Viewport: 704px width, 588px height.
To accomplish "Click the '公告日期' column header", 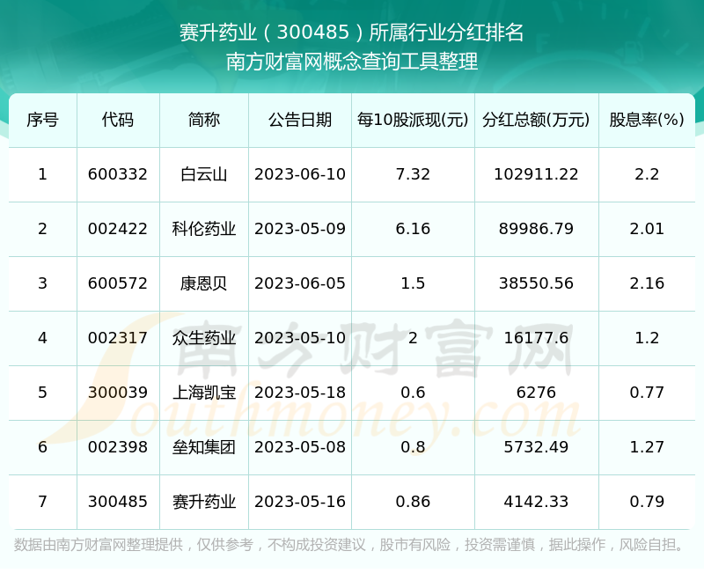I will [x=300, y=120].
